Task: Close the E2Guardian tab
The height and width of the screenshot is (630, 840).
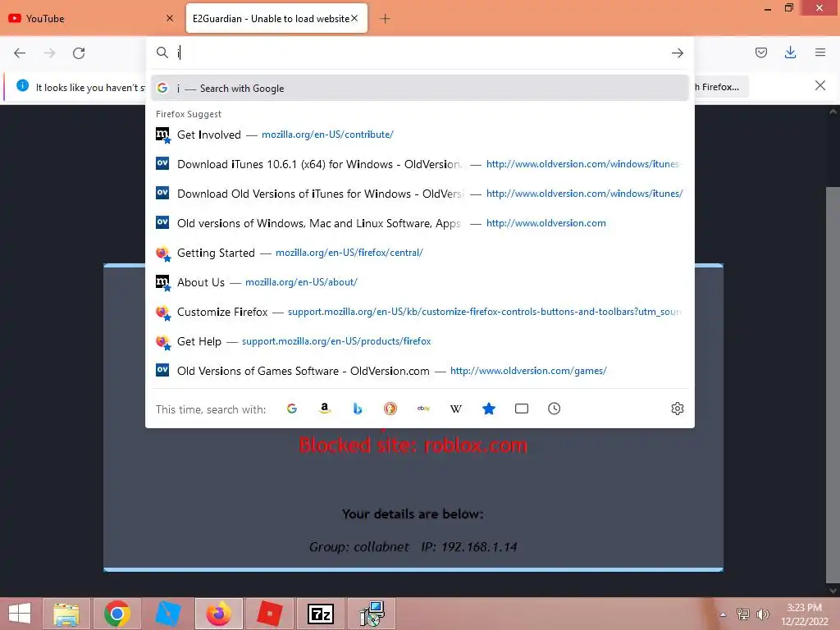Action: (354, 18)
